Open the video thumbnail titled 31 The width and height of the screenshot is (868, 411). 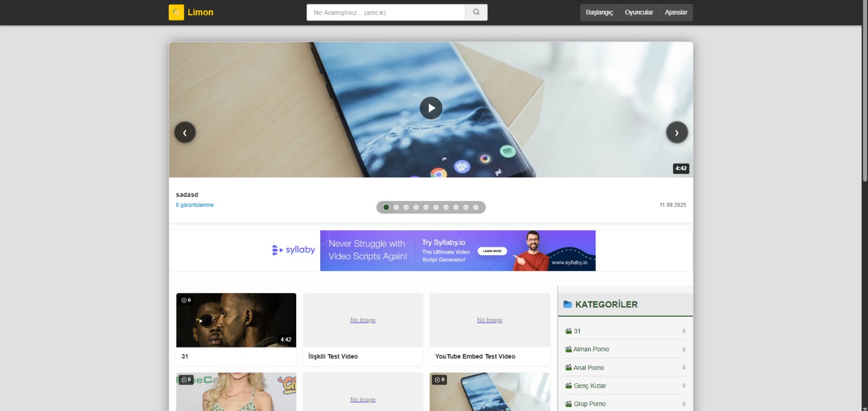coord(236,320)
